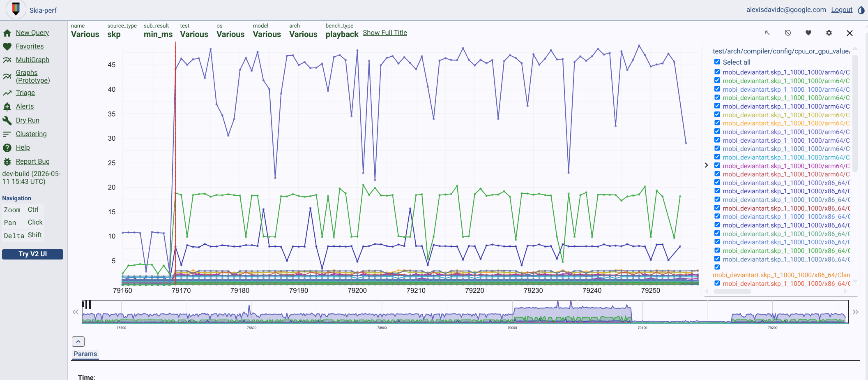Viewport: 868px width, 380px height.
Task: Click the orange mobi_deviantart x86_64/Clan legend label
Action: point(781,275)
